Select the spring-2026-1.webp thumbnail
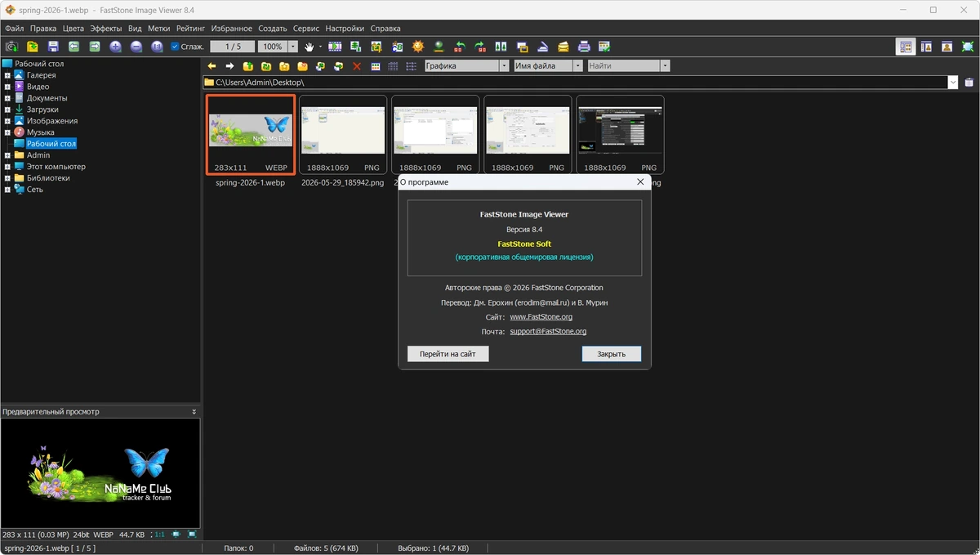This screenshot has height=555, width=980. (x=250, y=135)
